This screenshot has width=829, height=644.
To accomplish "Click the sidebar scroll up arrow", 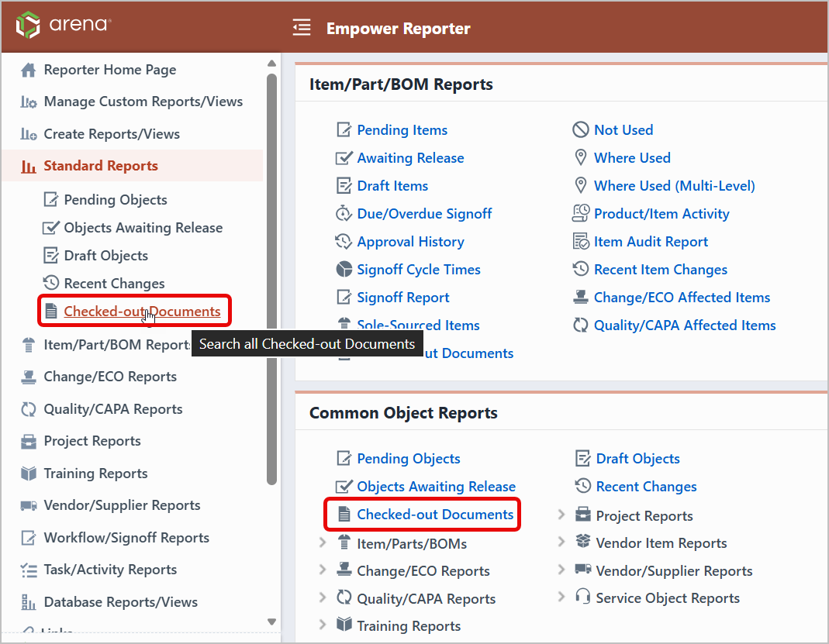I will point(271,64).
